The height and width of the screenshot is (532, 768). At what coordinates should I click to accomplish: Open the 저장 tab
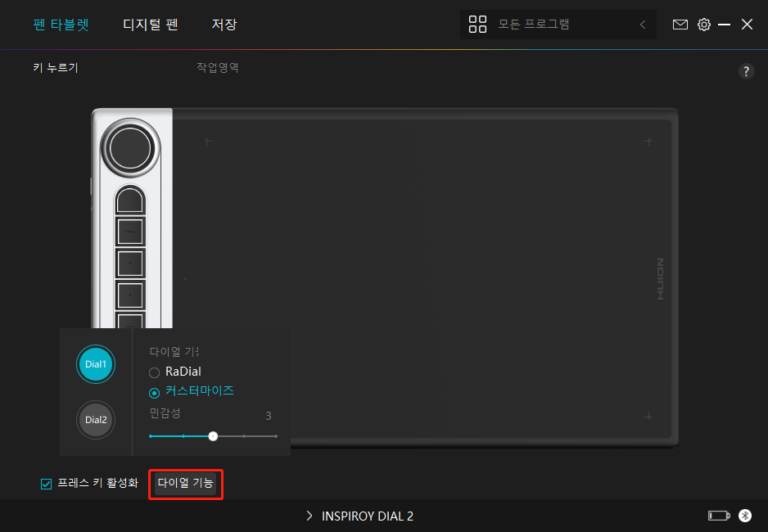(x=224, y=25)
